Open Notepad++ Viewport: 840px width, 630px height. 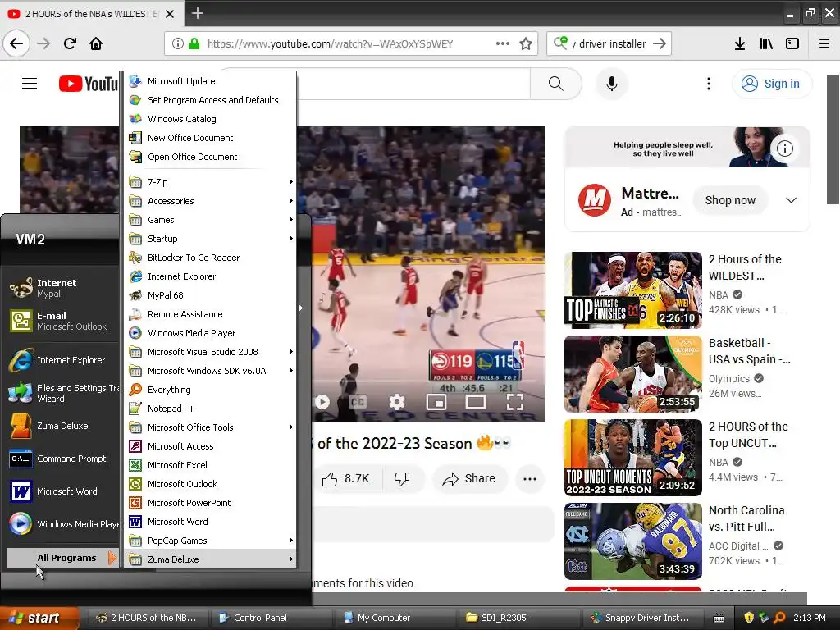[210, 409]
